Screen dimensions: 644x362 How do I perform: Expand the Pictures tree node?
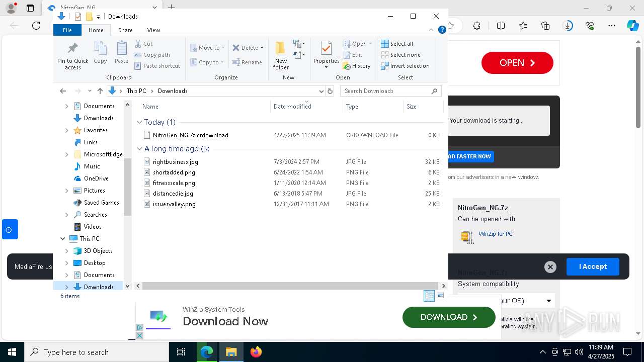pyautogui.click(x=67, y=191)
